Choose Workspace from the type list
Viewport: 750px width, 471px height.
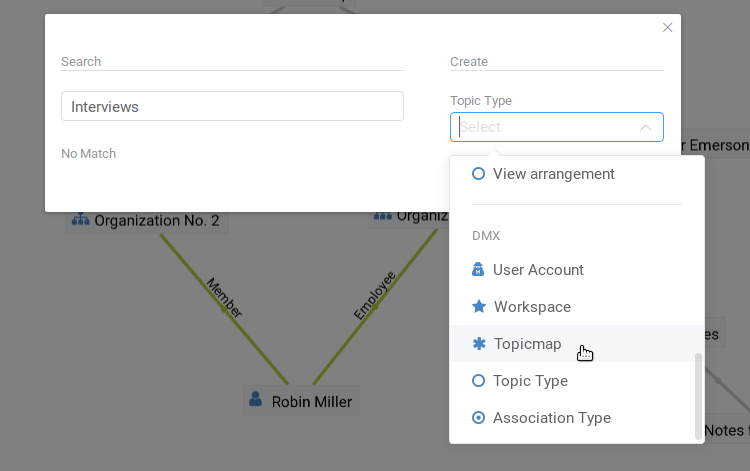tap(532, 307)
